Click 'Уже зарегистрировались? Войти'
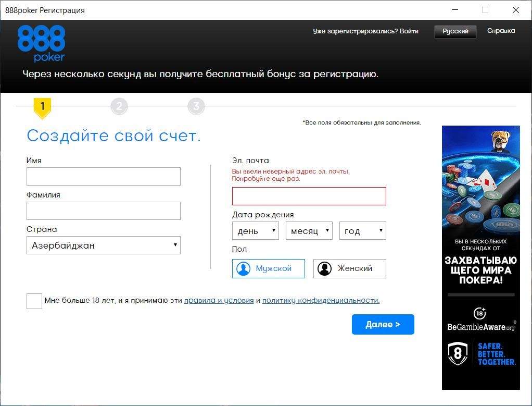The height and width of the screenshot is (406, 532). 365,31
